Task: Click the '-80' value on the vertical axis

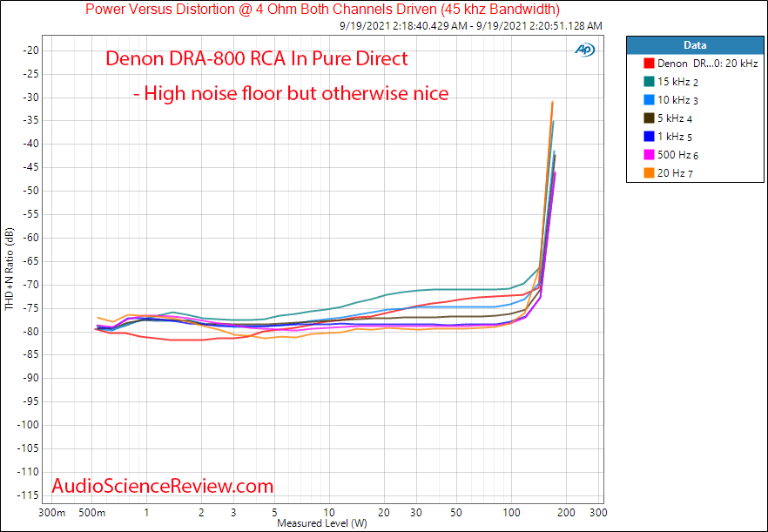Action: (30, 332)
